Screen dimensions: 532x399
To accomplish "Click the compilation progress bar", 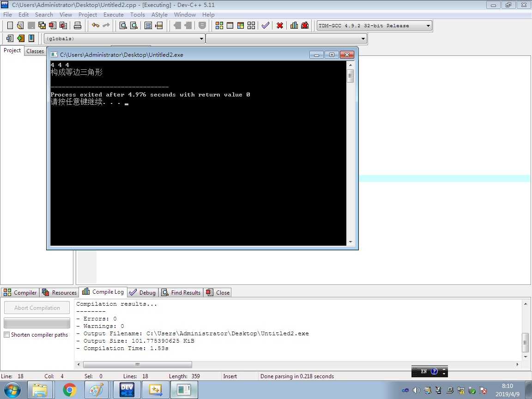I will tap(37, 322).
